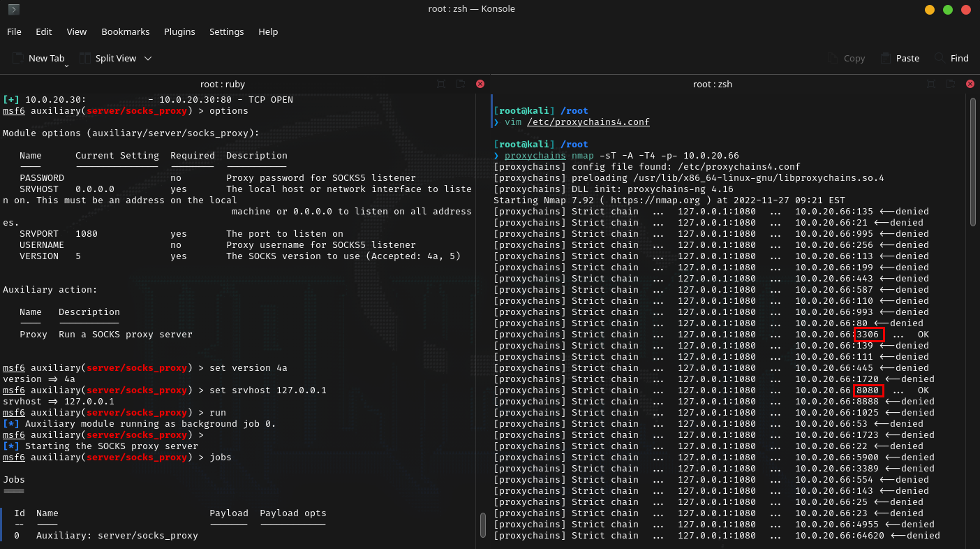Detach the root : zsh pane icon
The image size is (980, 549).
coord(950,84)
